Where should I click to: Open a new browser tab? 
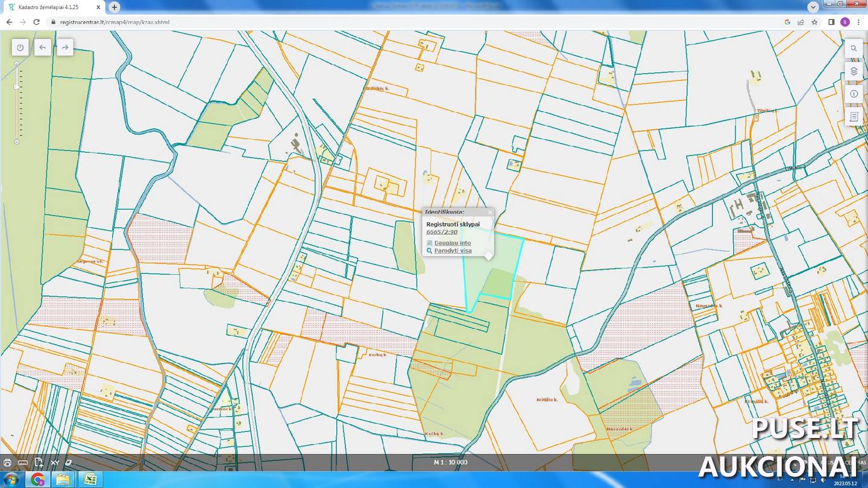115,7
